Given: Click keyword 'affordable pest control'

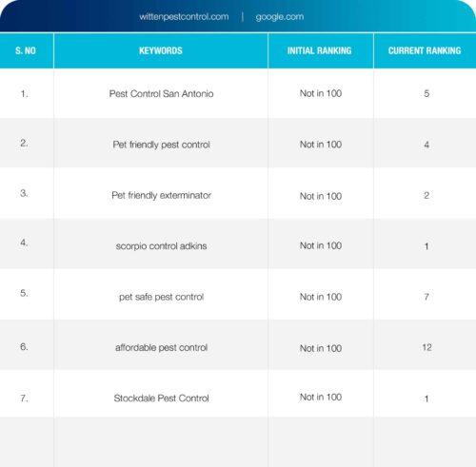Looking at the screenshot, I should (x=161, y=347).
